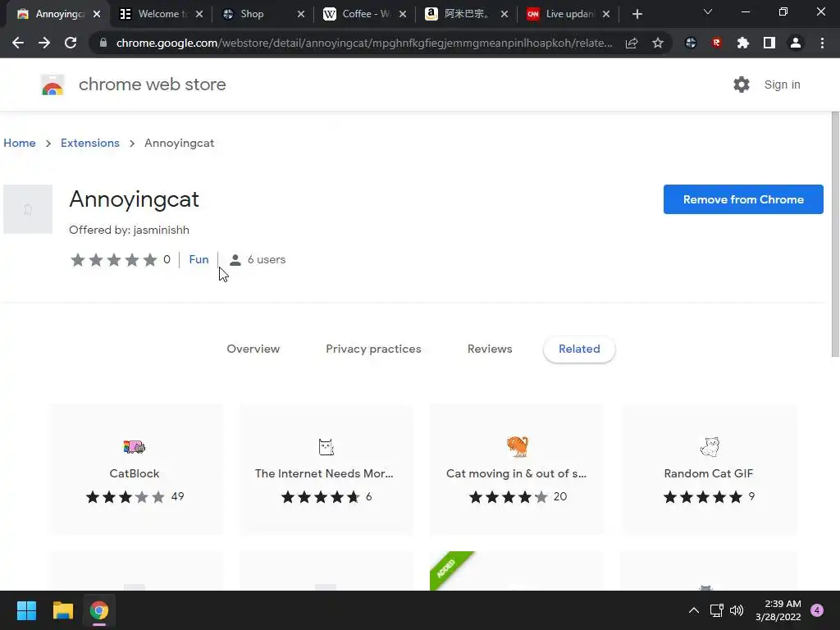Click the page vertical scrollbar
This screenshot has width=840, height=630.
[x=835, y=235]
